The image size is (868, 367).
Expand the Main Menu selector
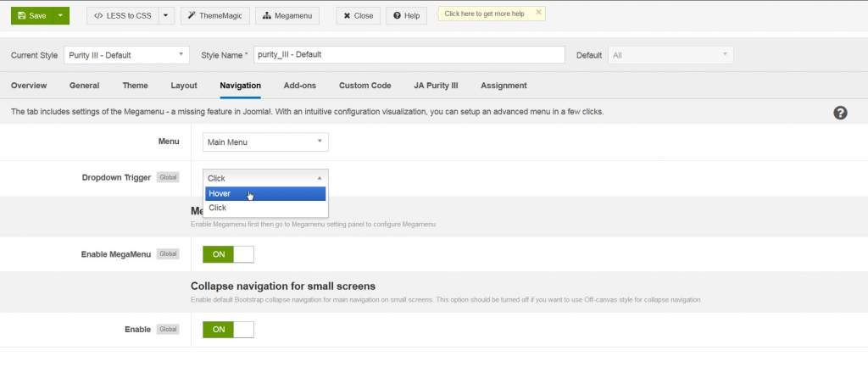pos(265,142)
